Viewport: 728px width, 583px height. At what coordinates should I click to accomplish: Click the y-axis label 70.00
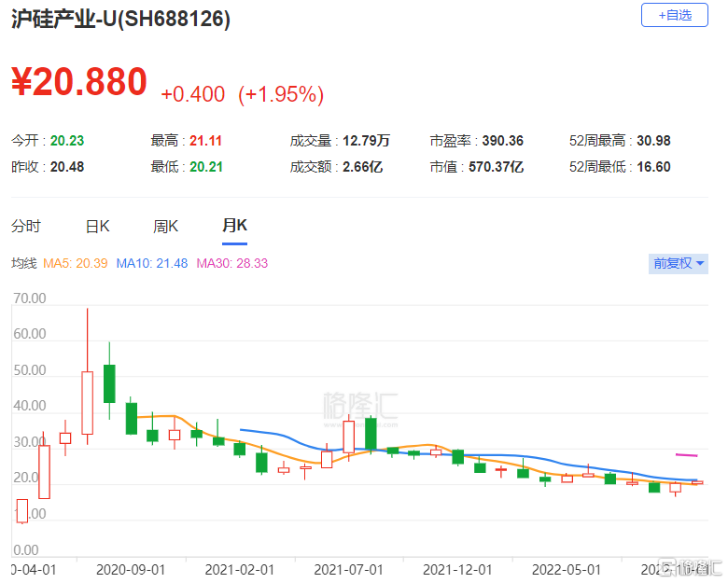coord(30,298)
